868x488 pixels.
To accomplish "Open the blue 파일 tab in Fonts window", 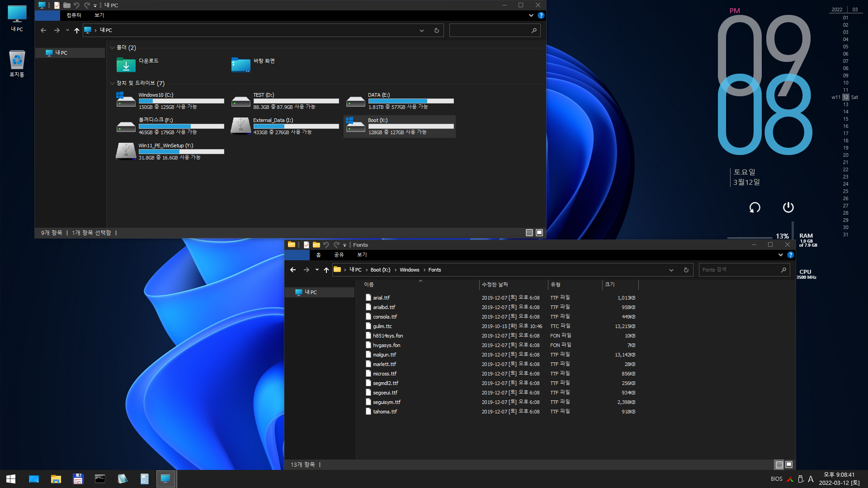I will (297, 255).
